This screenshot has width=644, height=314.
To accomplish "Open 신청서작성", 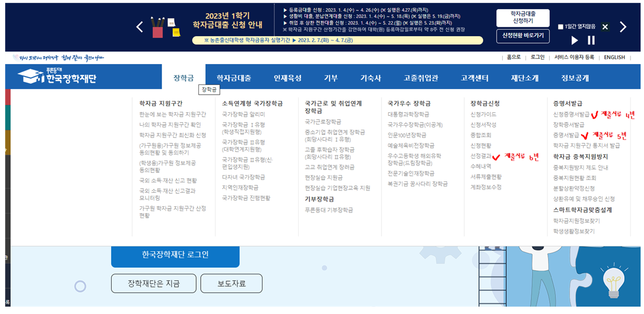I will (484, 124).
